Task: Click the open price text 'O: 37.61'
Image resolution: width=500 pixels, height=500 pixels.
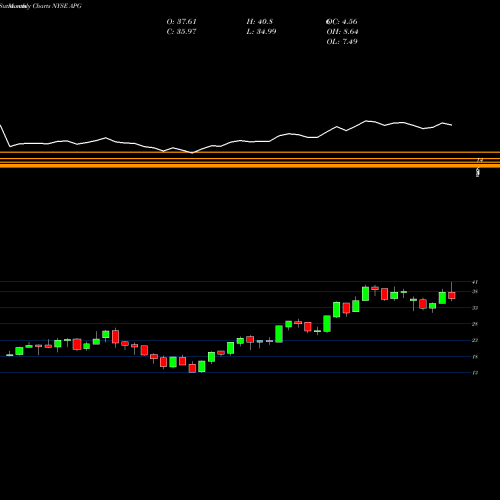Action: pyautogui.click(x=182, y=22)
